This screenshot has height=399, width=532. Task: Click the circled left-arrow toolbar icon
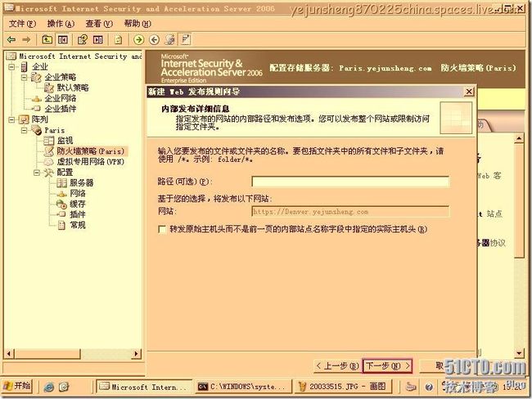click(155, 40)
